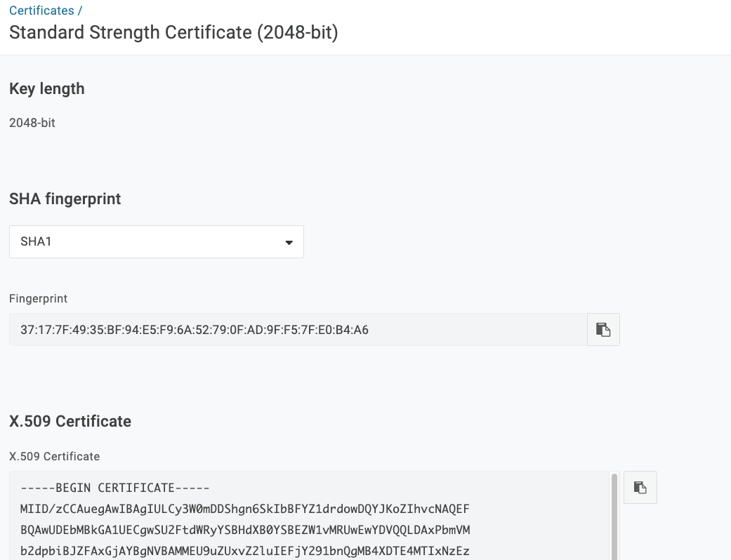This screenshot has height=560, width=731.
Task: Click the dropdown arrow beside SHA1
Action: (x=289, y=242)
